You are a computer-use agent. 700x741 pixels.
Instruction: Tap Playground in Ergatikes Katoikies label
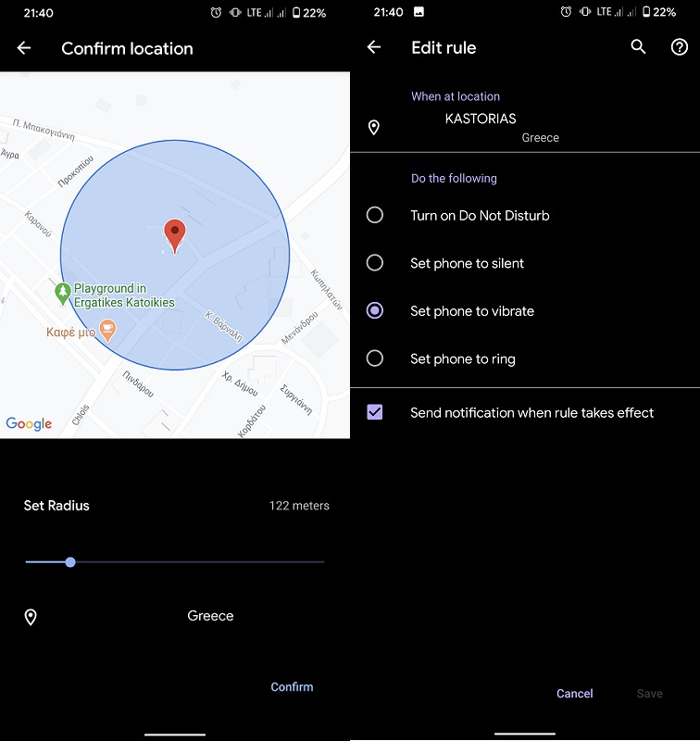click(x=124, y=295)
